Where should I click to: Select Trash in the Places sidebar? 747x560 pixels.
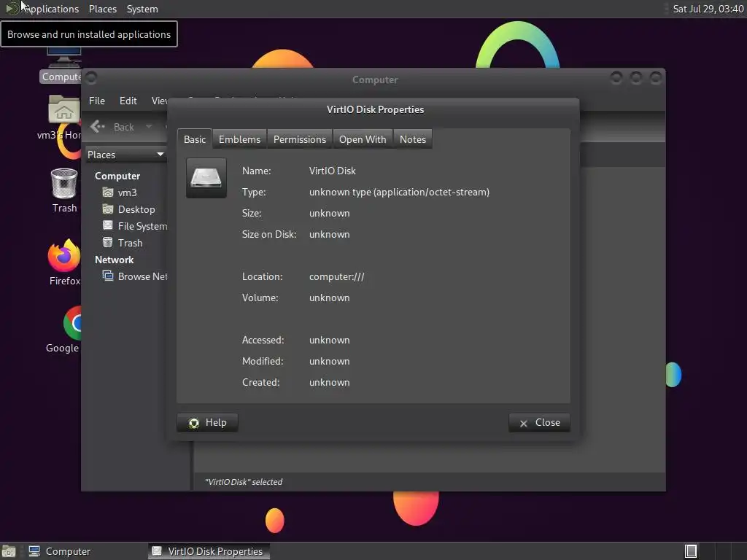click(x=130, y=242)
